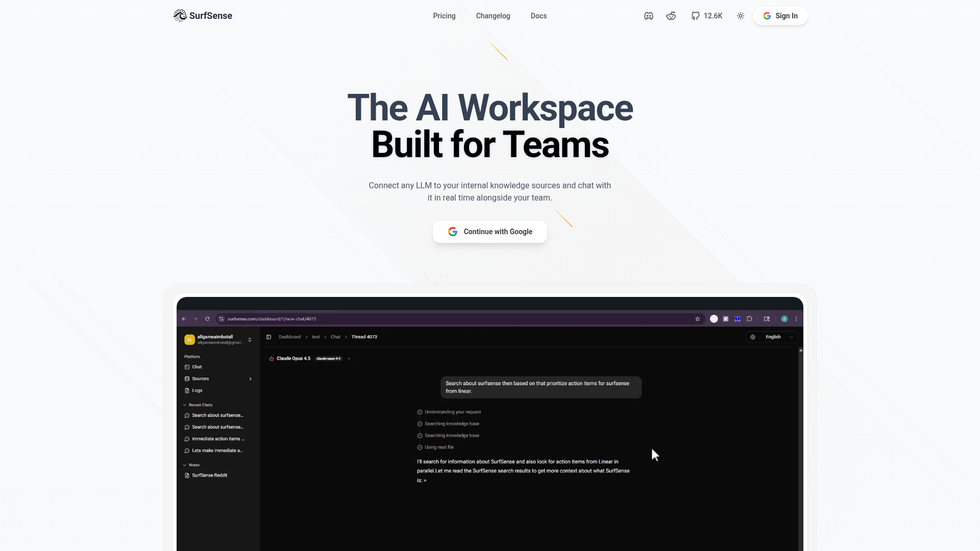Open the Docs page
980x551 pixels.
(x=538, y=16)
